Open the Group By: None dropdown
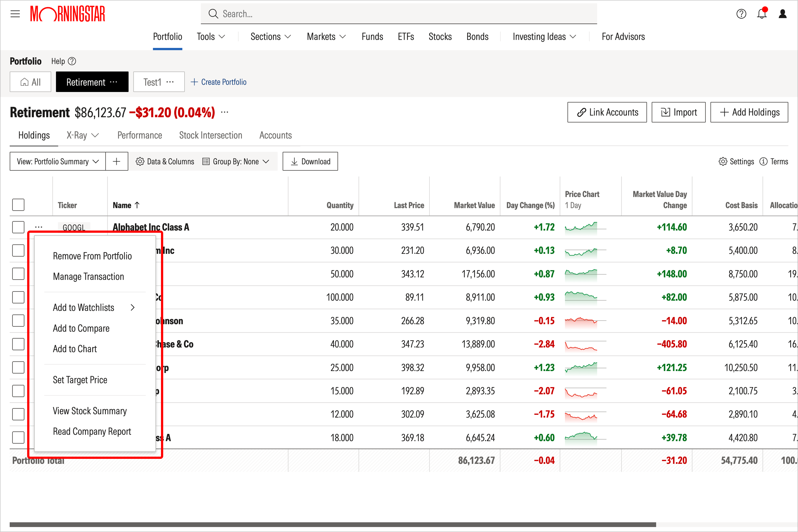 click(x=236, y=162)
